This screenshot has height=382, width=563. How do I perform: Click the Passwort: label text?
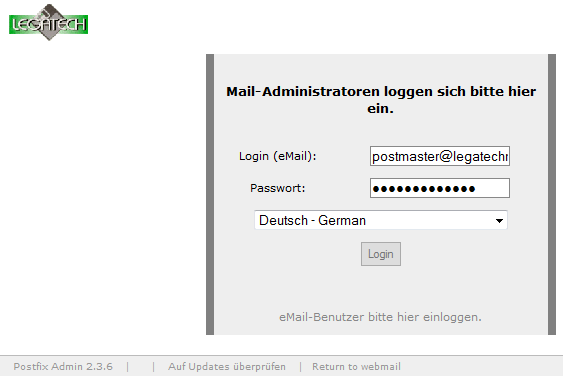(x=278, y=188)
